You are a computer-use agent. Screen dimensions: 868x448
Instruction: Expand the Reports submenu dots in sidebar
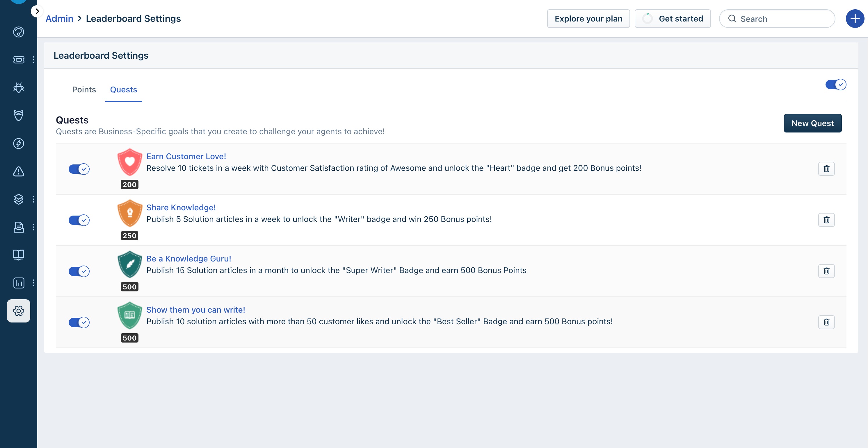coord(33,283)
